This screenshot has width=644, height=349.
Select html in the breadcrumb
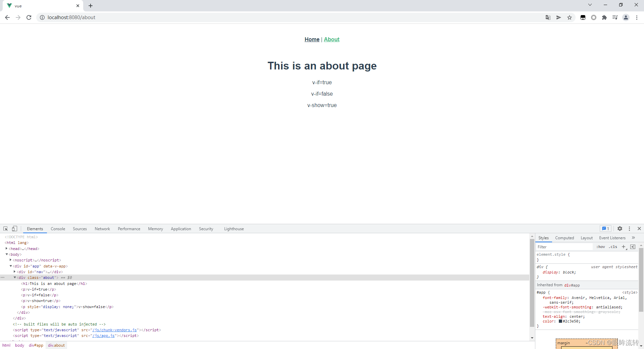[6, 345]
